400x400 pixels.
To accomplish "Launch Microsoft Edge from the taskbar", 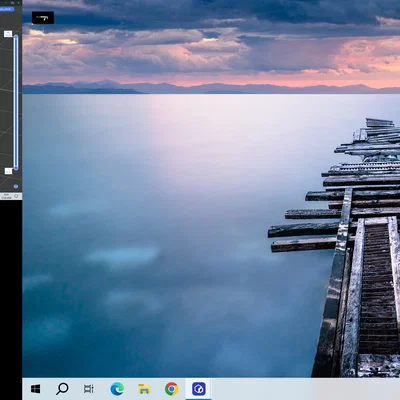I will (x=117, y=389).
